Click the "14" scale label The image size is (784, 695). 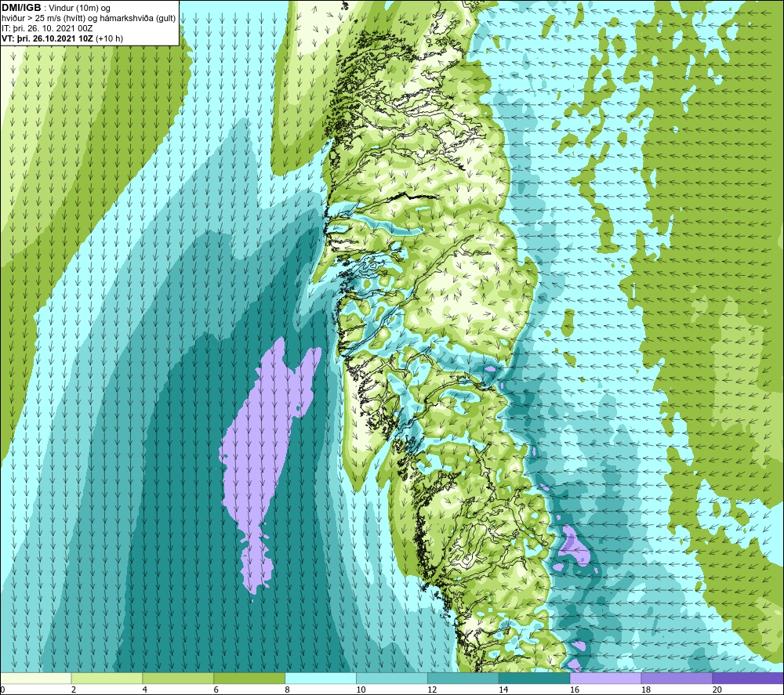503,690
